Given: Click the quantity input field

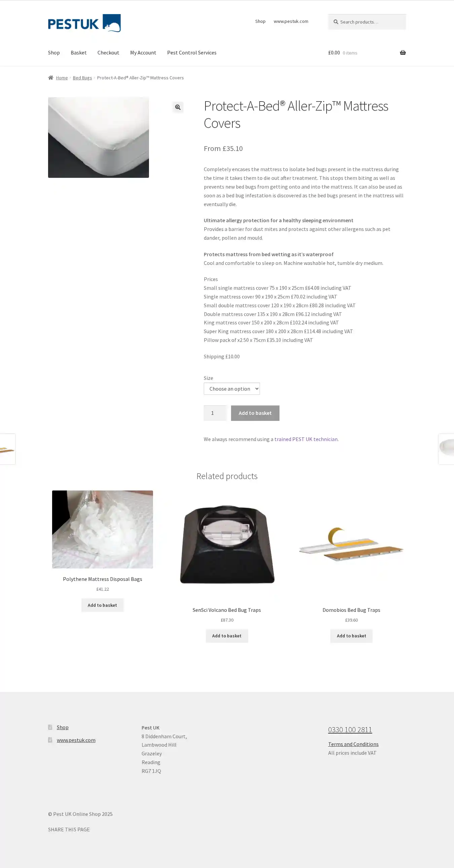Looking at the screenshot, I should click(x=215, y=413).
